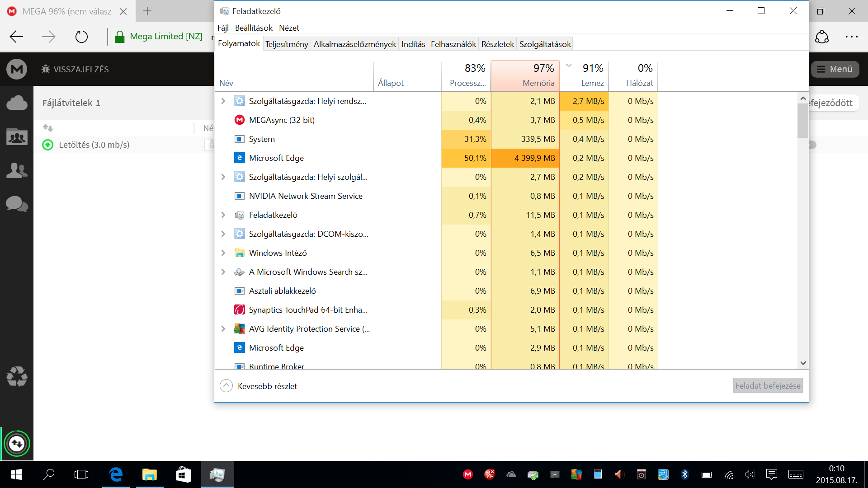Viewport: 868px width, 488px height.
Task: Open Action Center notifications icon
Action: point(772,474)
